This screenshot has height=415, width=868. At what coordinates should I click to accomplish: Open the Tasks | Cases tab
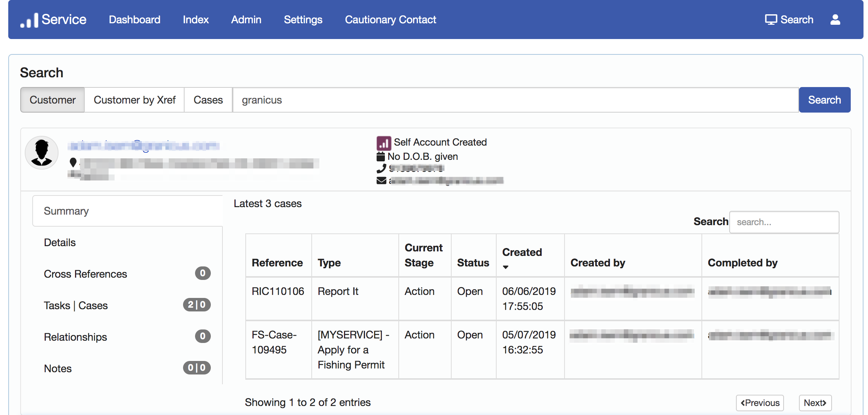coord(128,305)
